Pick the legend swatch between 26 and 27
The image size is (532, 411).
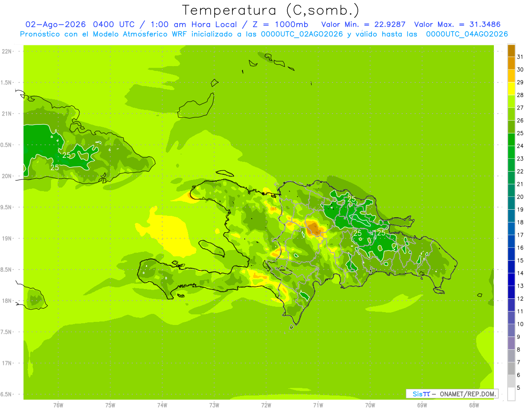[x=511, y=114]
